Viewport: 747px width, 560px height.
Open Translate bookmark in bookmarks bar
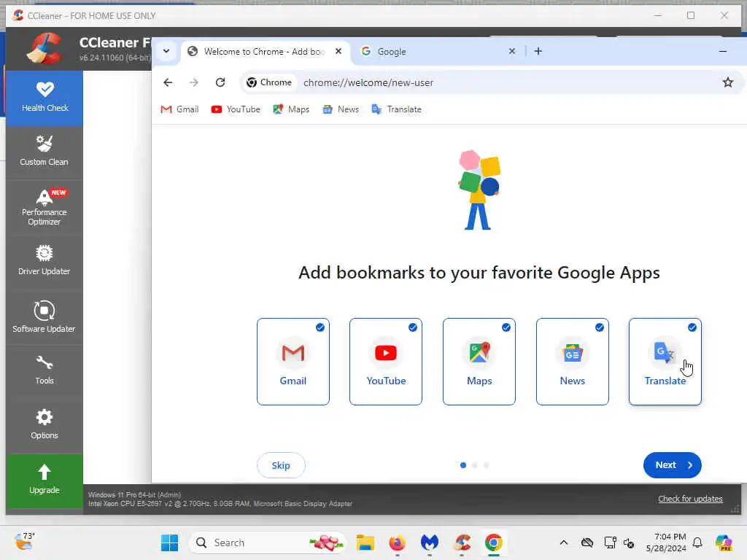[x=397, y=109]
